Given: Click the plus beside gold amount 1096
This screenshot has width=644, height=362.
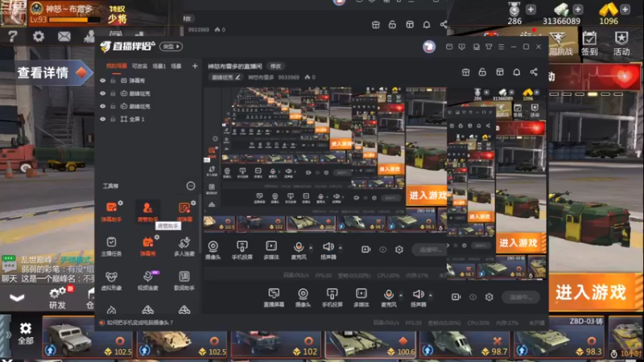Looking at the screenshot, I should pos(625,10).
